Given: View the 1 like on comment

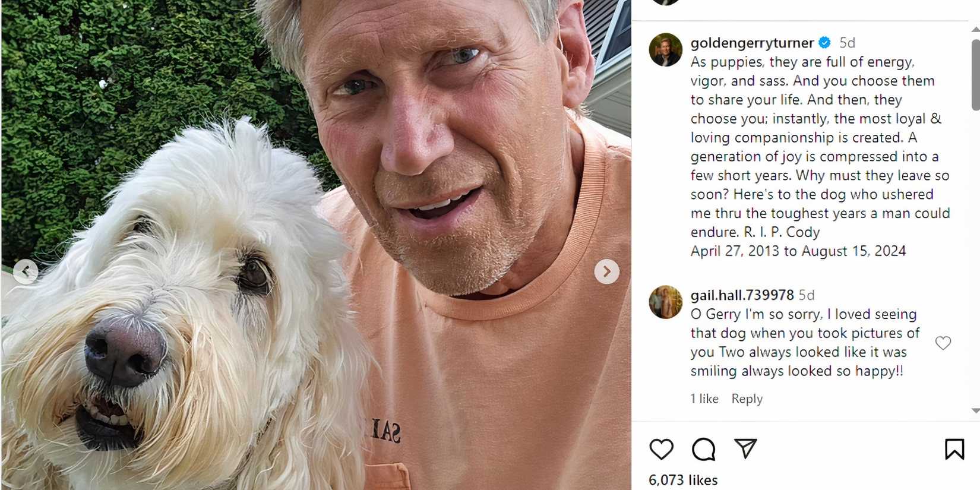Looking at the screenshot, I should click(704, 399).
